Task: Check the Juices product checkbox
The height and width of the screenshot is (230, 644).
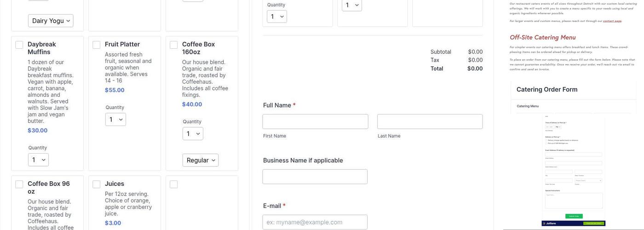Action: [x=97, y=184]
